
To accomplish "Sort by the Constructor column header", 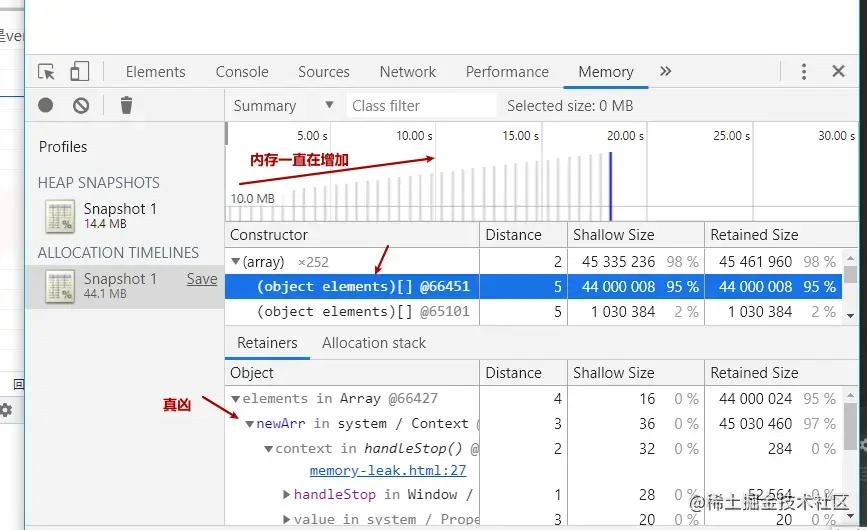I will tap(352, 235).
